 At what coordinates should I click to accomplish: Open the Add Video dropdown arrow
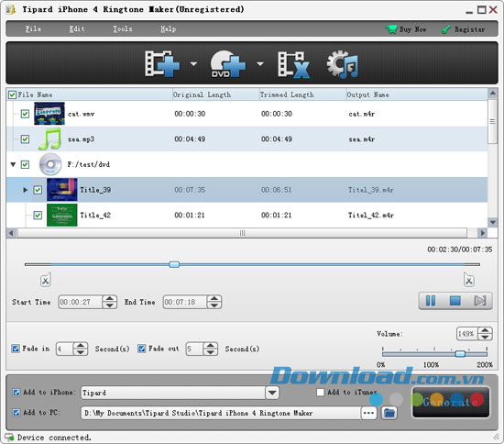point(193,63)
